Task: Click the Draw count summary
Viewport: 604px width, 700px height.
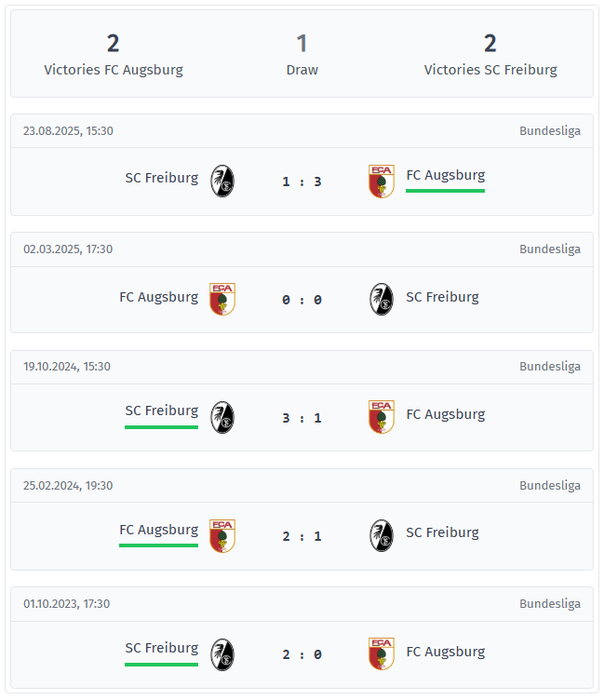Action: tap(302, 55)
